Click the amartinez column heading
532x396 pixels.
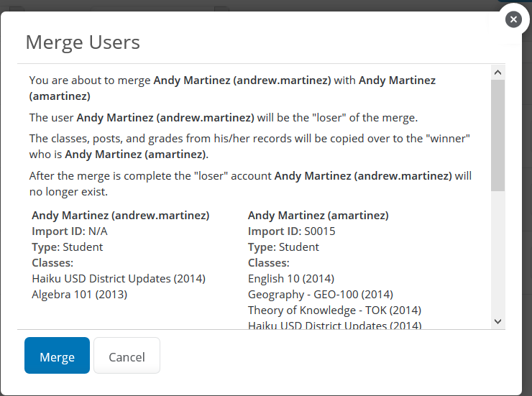[318, 215]
